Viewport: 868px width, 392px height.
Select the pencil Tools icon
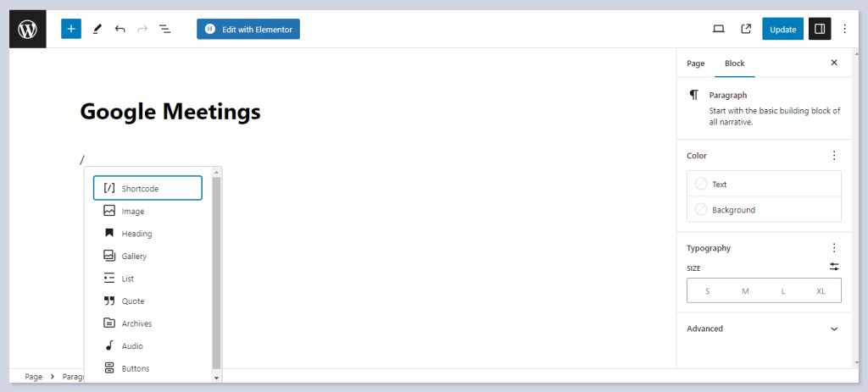click(97, 29)
